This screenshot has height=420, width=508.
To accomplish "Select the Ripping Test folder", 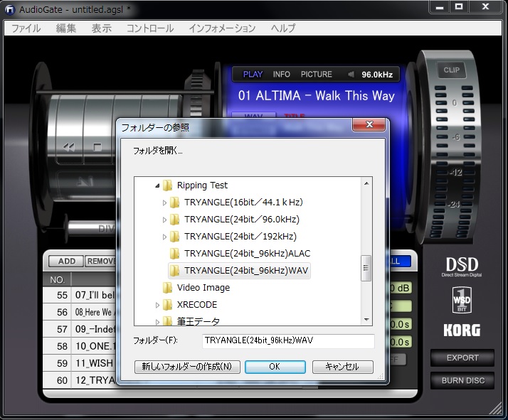I will coord(202,185).
